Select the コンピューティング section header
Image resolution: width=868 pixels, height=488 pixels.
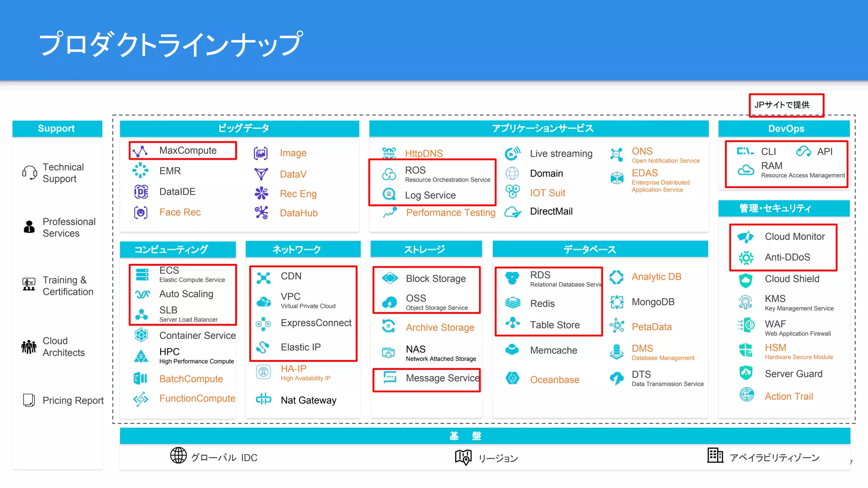pos(178,250)
